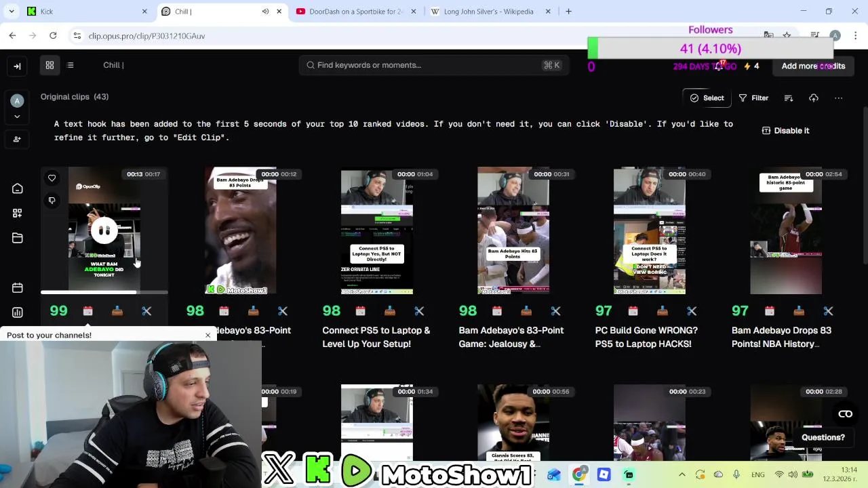Schedule the 00:12 Bam Adebayo clip
The height and width of the screenshot is (488, 868).
[224, 311]
